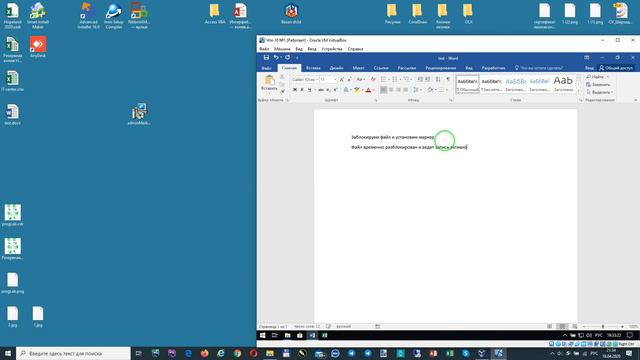640x360 pixels.
Task: Undo the last action in Word
Action: point(276,58)
